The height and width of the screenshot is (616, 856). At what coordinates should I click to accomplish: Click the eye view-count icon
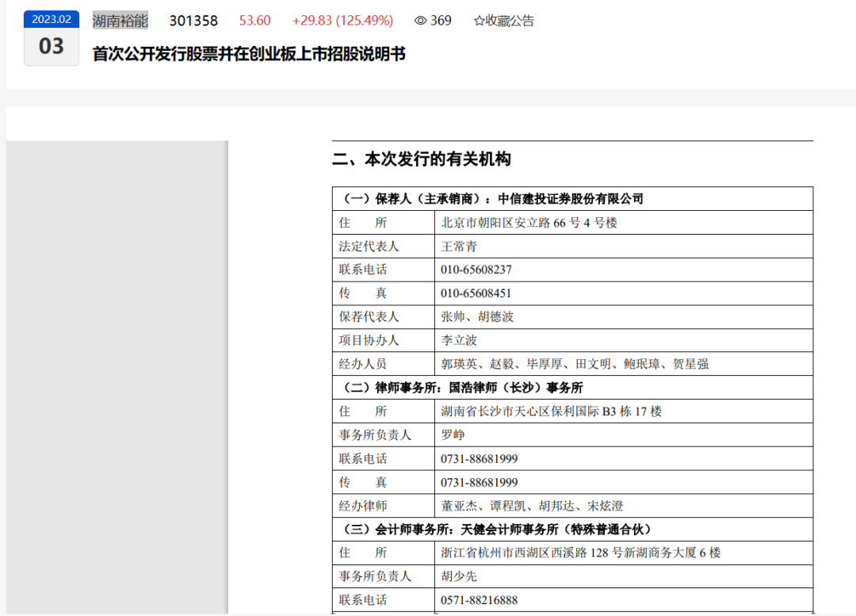tap(420, 21)
